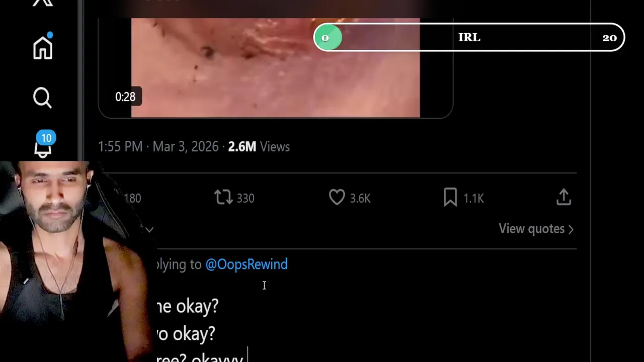Open the @OopsRewind profile mention
The width and height of the screenshot is (644, 362).
coord(246,264)
